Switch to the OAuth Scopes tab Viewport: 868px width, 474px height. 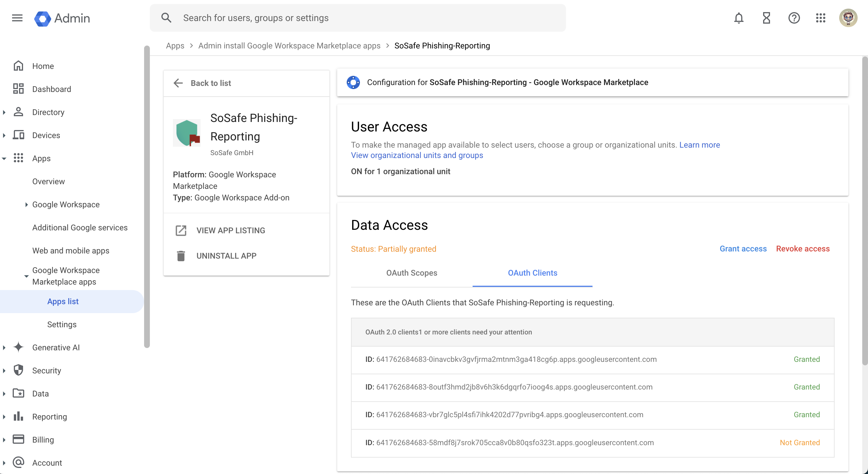(412, 273)
